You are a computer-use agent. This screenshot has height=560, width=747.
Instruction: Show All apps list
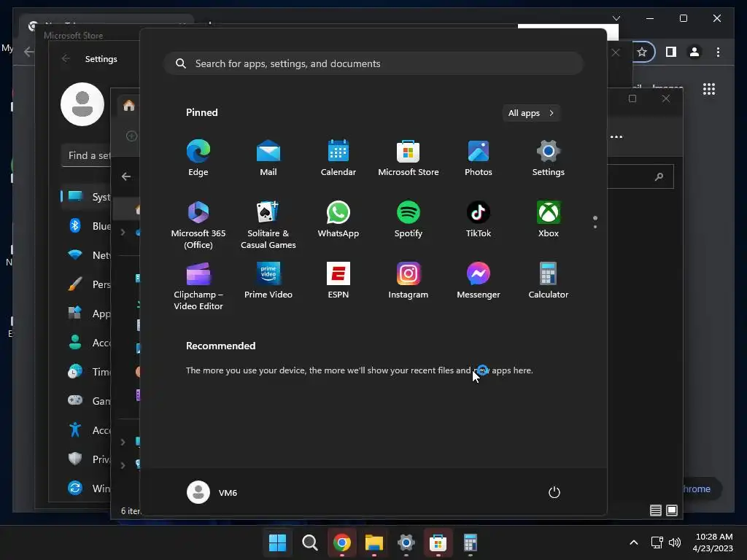coord(531,113)
